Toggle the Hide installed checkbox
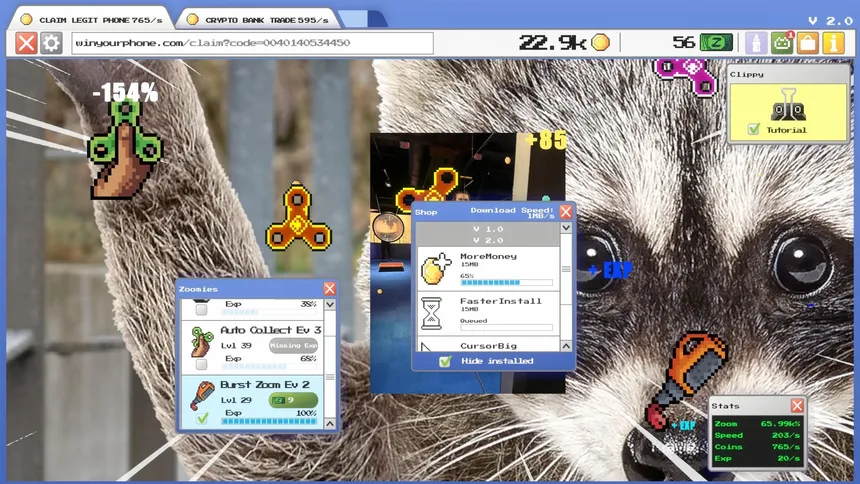Screen dimensions: 860x484 445,361
